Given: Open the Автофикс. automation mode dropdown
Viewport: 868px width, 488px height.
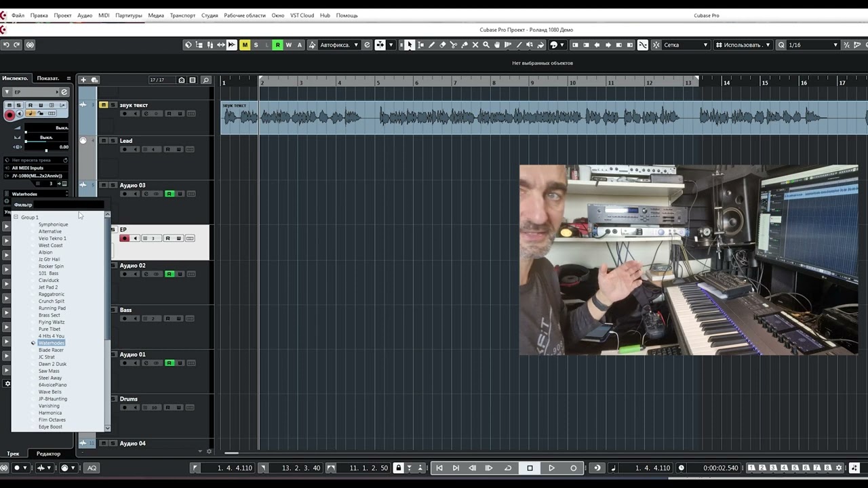Looking at the screenshot, I should tap(339, 45).
